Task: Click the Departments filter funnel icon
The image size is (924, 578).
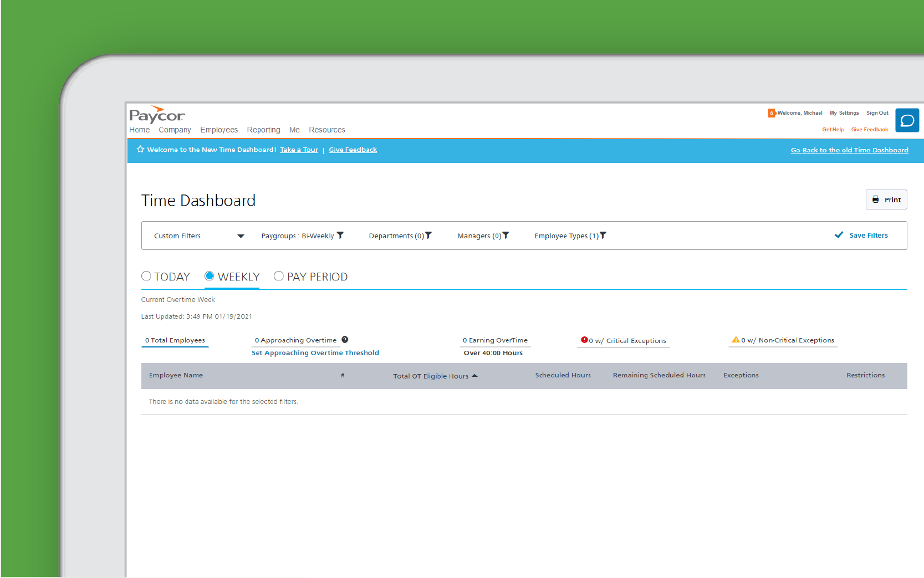Action: (x=428, y=236)
